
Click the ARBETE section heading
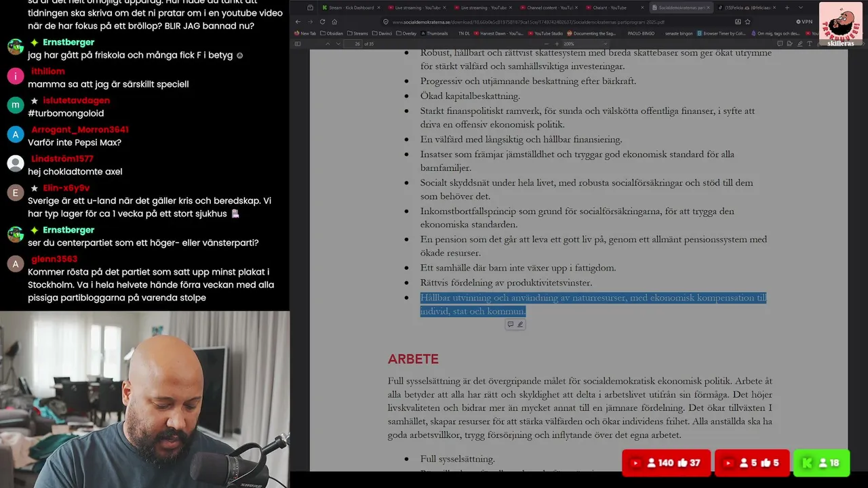(x=413, y=359)
